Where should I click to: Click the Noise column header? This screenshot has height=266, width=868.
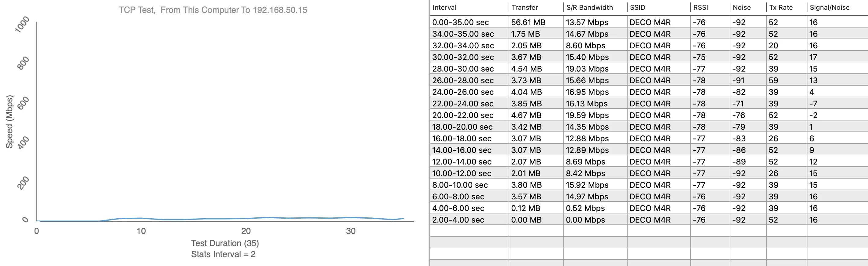(742, 7)
